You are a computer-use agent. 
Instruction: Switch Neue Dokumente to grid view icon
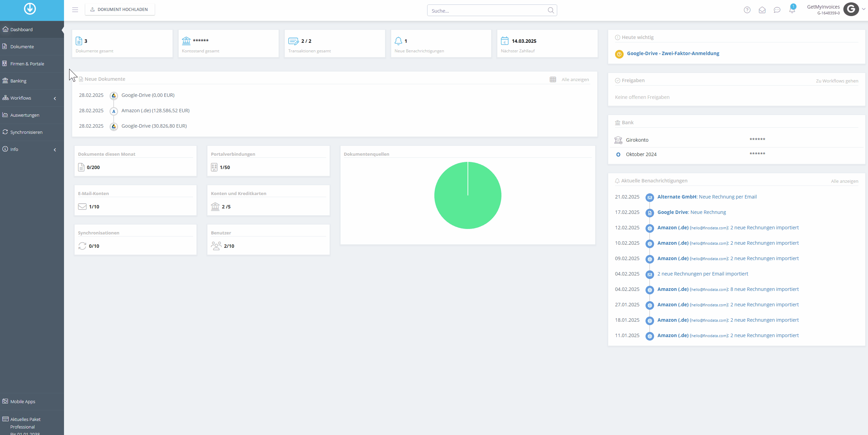tap(553, 79)
